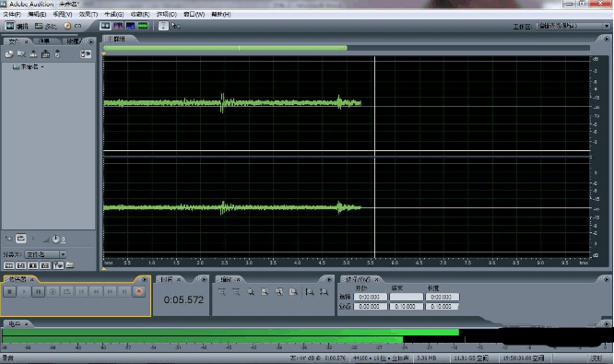This screenshot has height=364, width=614.
Task: Click the Rewind transport button
Action: click(x=96, y=291)
